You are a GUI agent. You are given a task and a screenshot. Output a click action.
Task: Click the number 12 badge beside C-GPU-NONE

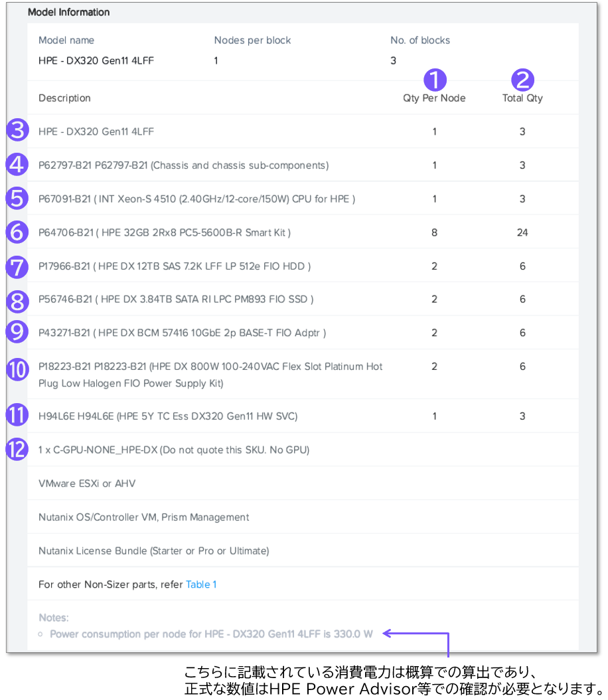pyautogui.click(x=17, y=449)
